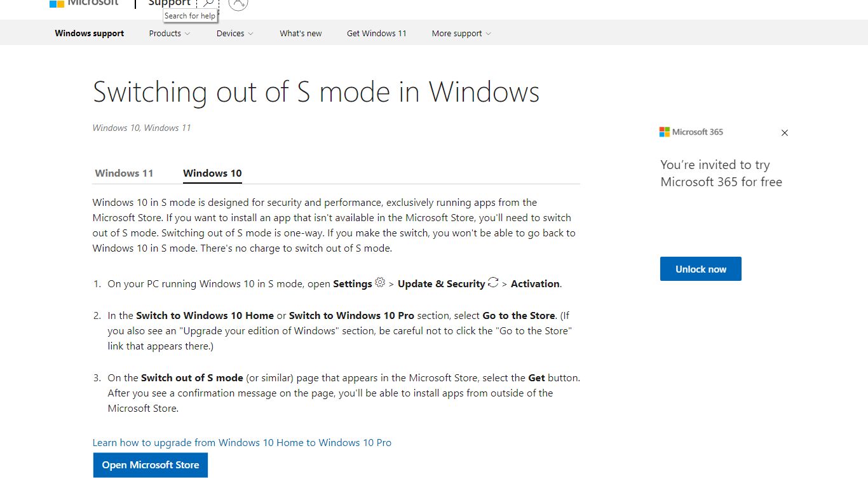Click the bold 'Update & Security' text
868x488 pixels.
click(441, 284)
